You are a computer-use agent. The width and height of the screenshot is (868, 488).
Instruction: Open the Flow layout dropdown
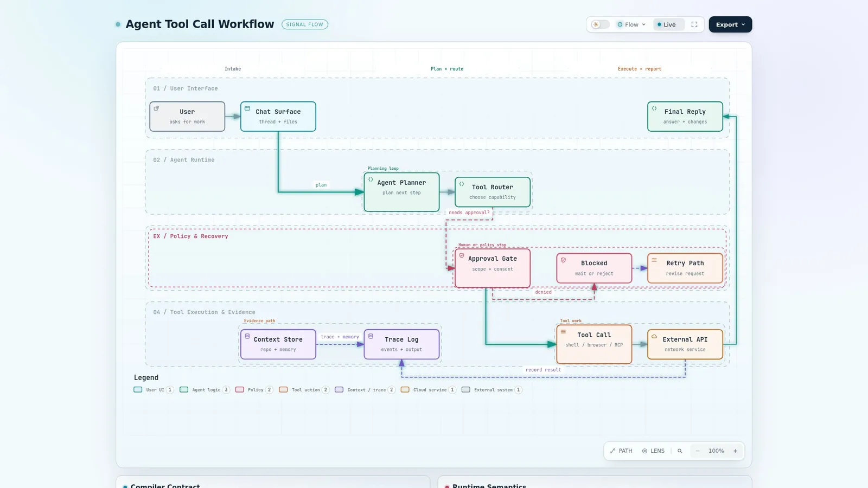[x=631, y=24]
